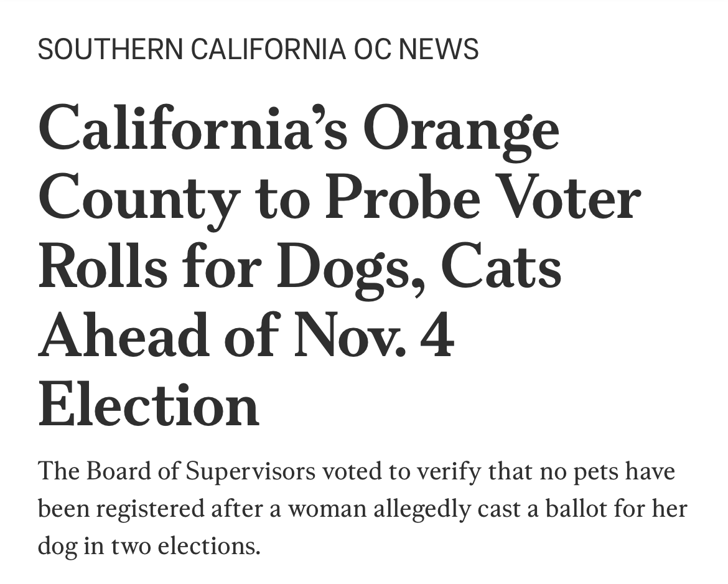The image size is (728, 584).
Task: Click "The Board of Supervisors" in summary
Action: pos(177,471)
